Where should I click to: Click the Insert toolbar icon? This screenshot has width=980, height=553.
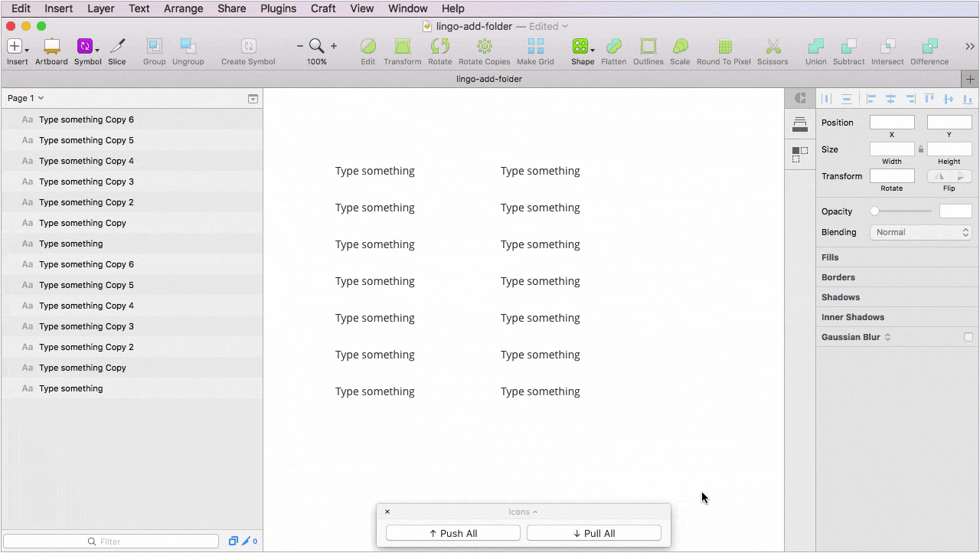(x=14, y=46)
